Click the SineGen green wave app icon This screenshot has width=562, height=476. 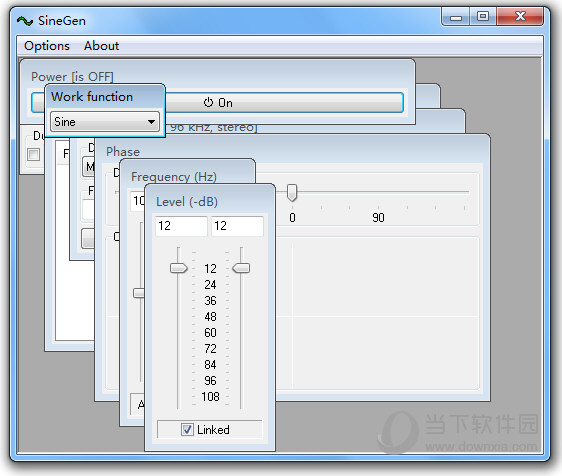click(25, 21)
